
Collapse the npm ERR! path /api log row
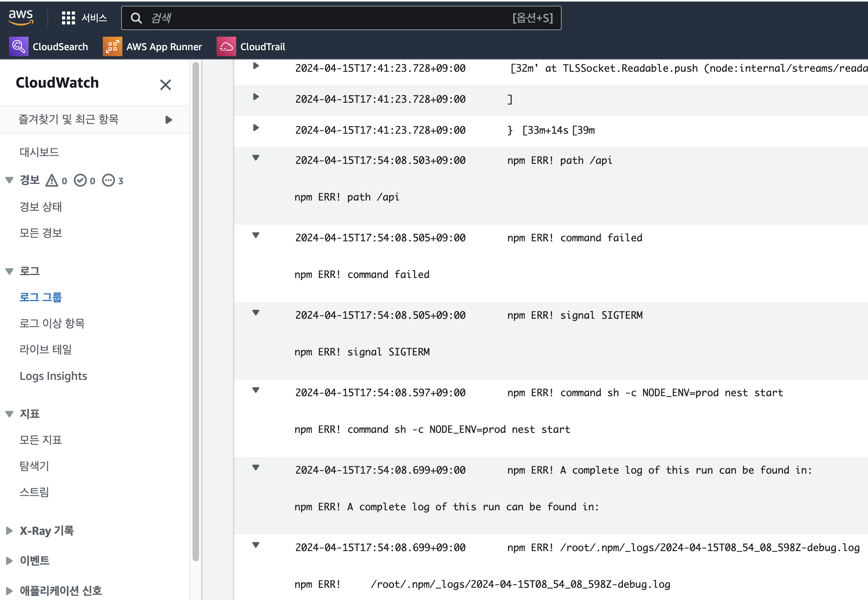point(256,158)
